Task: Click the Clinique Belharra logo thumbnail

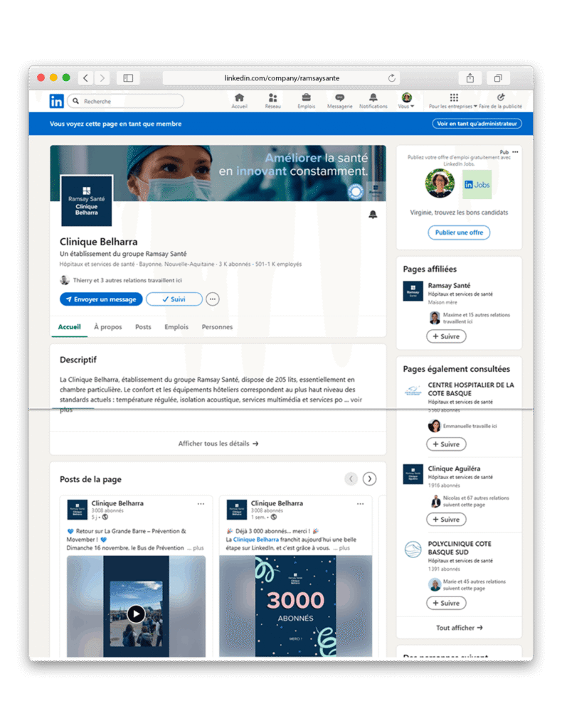Action: 86,200
